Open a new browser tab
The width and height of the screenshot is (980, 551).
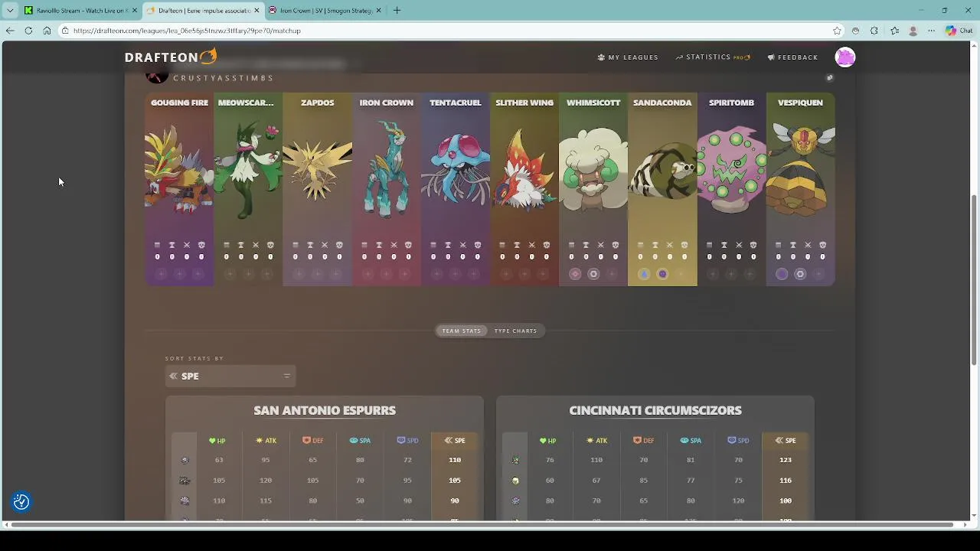397,11
